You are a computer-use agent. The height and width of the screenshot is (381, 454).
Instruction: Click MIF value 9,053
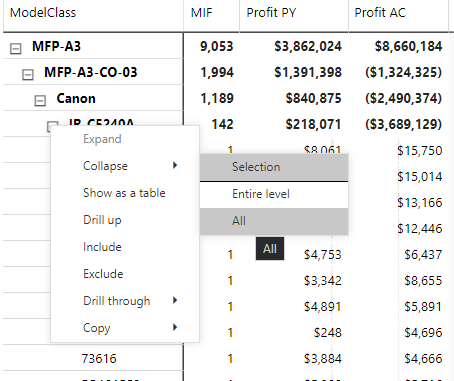pyautogui.click(x=217, y=46)
